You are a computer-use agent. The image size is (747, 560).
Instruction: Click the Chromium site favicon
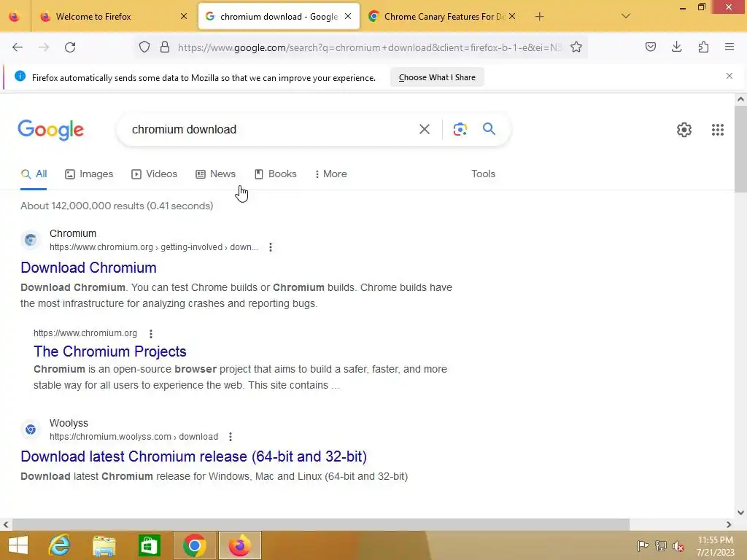[31, 239]
